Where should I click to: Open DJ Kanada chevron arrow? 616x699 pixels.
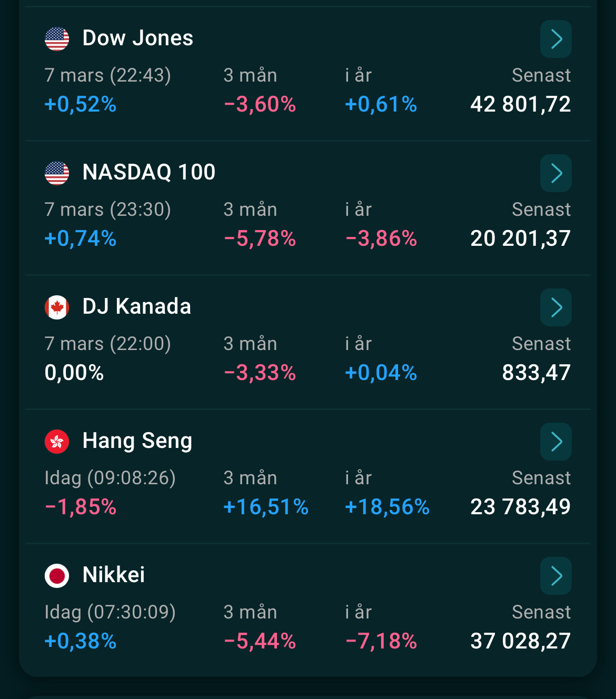coord(556,307)
